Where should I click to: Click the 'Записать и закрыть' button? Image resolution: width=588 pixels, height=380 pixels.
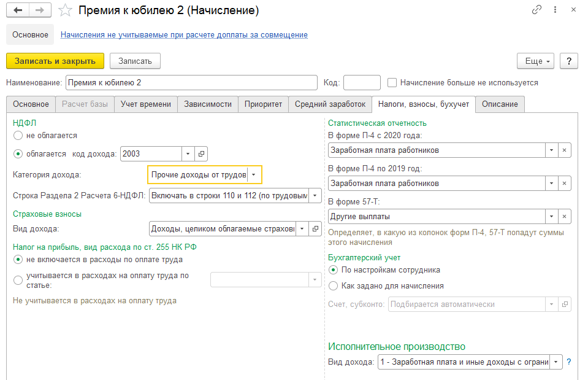55,61
